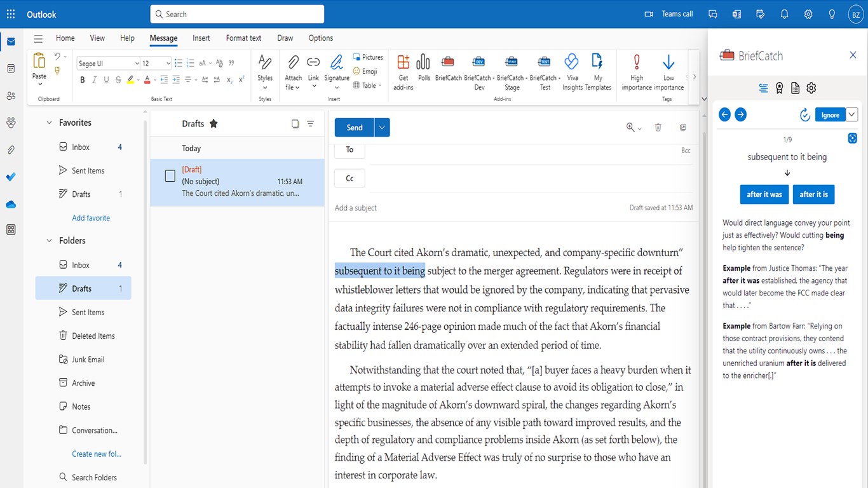Pick font color
868x488 pixels.
(x=147, y=80)
